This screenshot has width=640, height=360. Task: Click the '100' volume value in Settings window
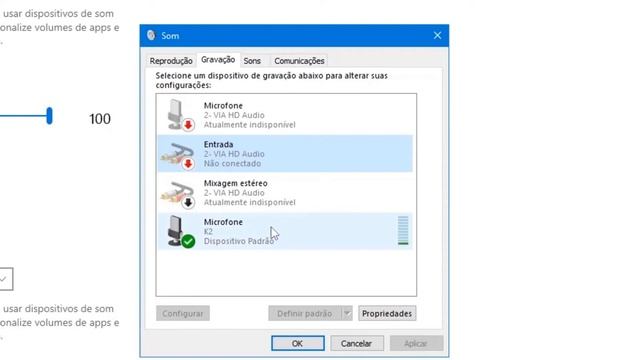tap(100, 119)
